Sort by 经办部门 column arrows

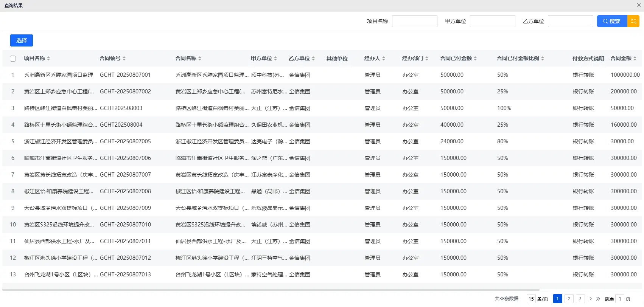[x=427, y=58]
